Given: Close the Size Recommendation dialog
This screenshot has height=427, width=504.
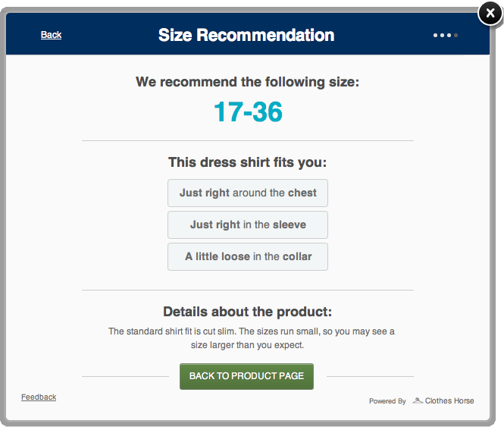Looking at the screenshot, I should point(490,14).
